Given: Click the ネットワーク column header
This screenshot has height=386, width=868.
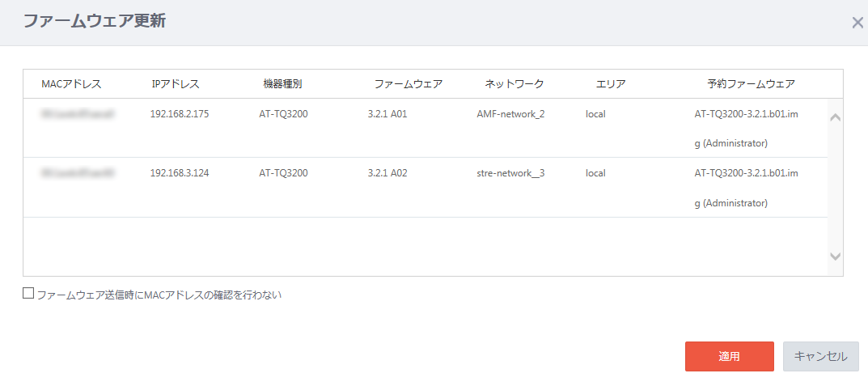Looking at the screenshot, I should point(514,84).
